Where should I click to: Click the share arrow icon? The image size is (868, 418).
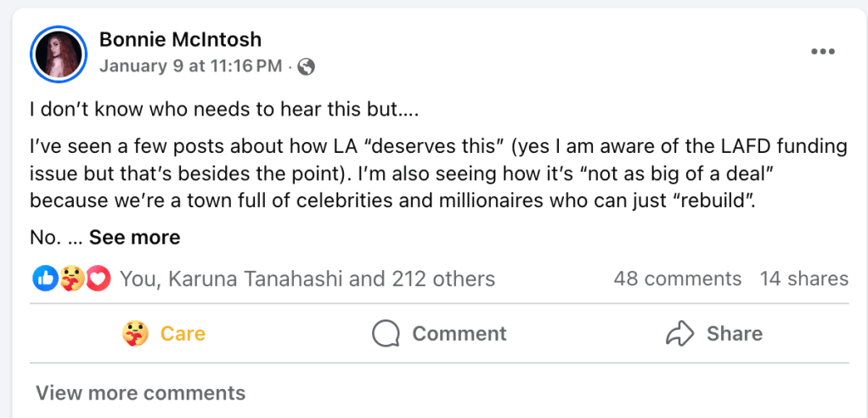(x=679, y=334)
